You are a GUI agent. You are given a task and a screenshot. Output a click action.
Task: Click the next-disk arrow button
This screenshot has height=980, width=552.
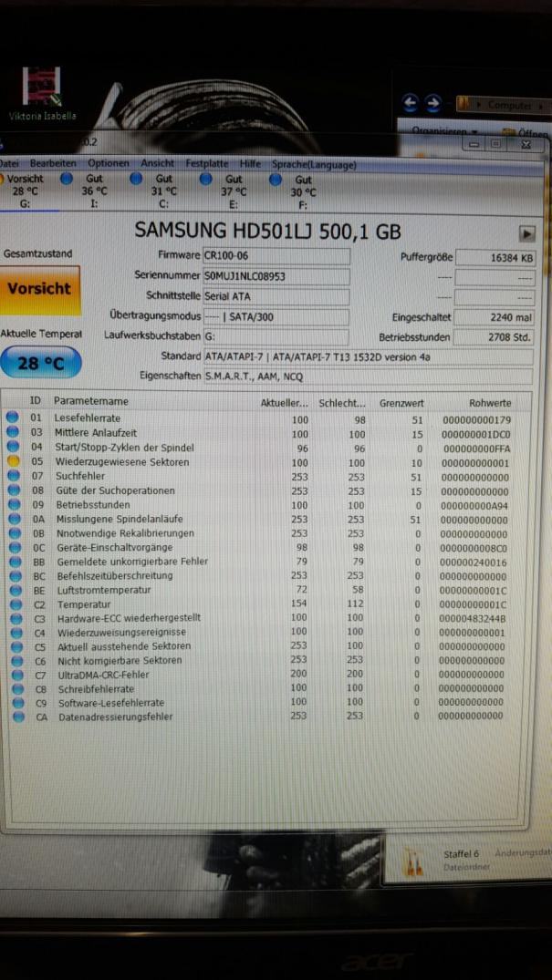pos(527,233)
